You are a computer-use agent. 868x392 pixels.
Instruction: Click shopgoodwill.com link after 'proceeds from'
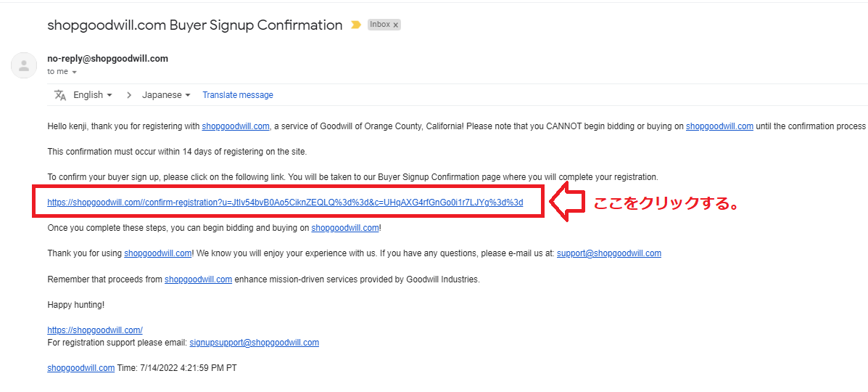(x=198, y=279)
